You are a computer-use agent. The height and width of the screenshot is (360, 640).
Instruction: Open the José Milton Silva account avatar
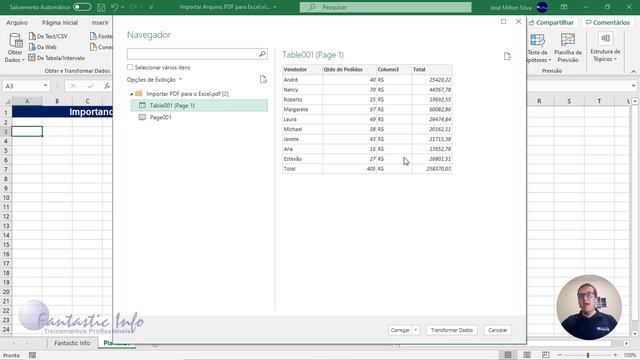pyautogui.click(x=542, y=7)
